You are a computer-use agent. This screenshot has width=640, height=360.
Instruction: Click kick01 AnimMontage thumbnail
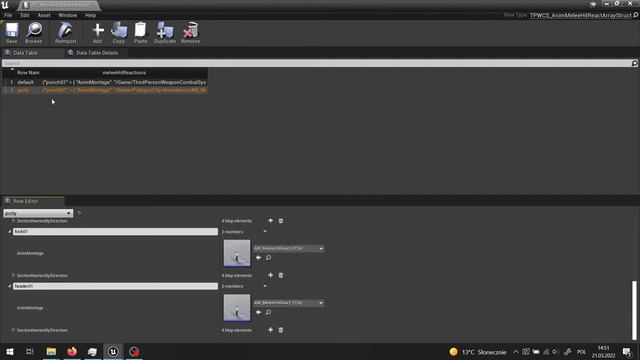tap(237, 253)
